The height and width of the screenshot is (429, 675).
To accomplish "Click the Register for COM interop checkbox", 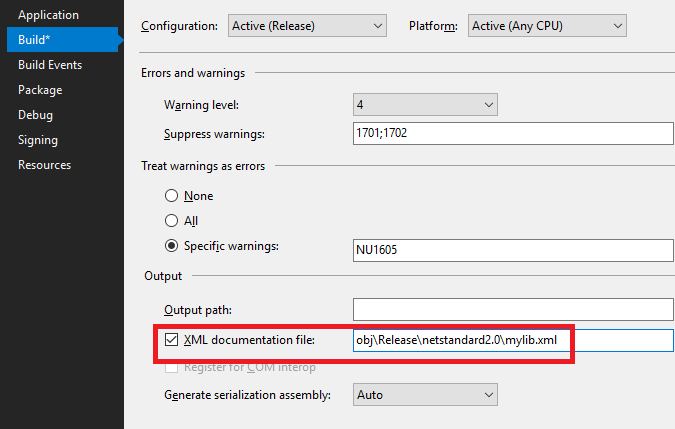I will 171,367.
